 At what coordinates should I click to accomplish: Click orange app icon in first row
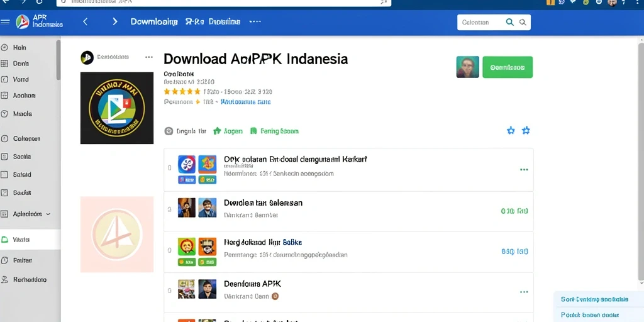[x=208, y=164]
